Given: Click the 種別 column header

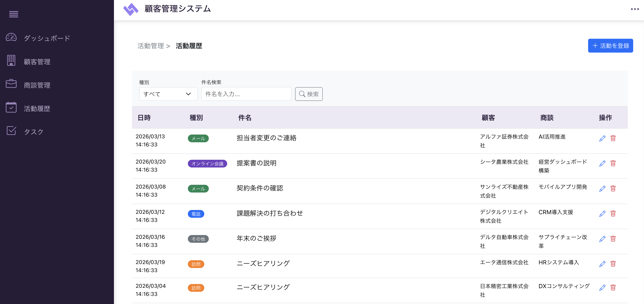Looking at the screenshot, I should click(x=196, y=118).
